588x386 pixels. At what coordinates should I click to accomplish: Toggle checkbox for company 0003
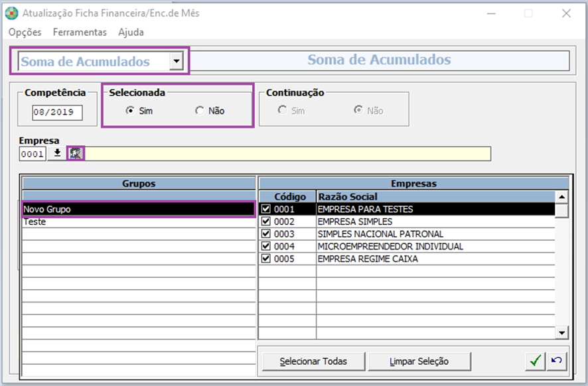point(266,233)
